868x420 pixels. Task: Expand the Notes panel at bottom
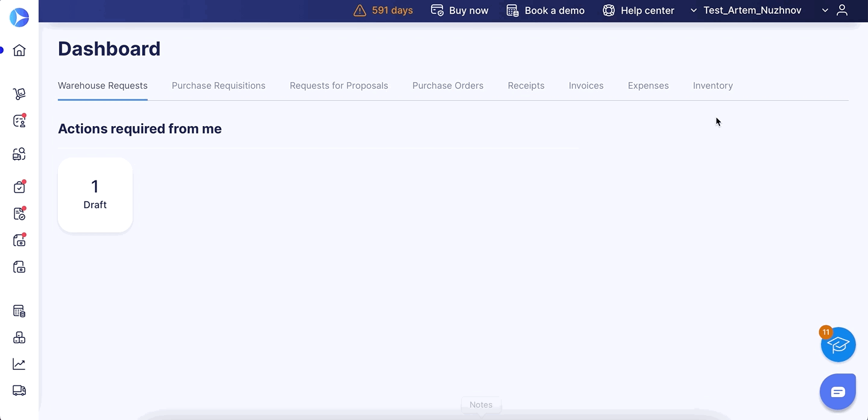pos(480,405)
